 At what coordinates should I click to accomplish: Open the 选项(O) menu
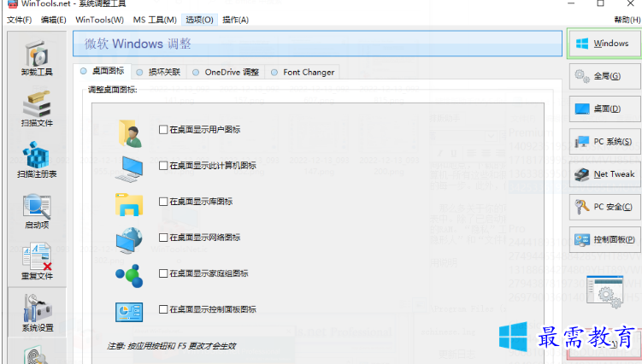[199, 20]
